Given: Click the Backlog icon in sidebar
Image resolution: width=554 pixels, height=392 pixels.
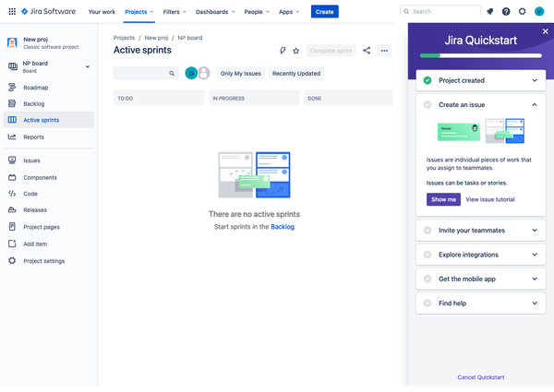Looking at the screenshot, I should (12, 103).
